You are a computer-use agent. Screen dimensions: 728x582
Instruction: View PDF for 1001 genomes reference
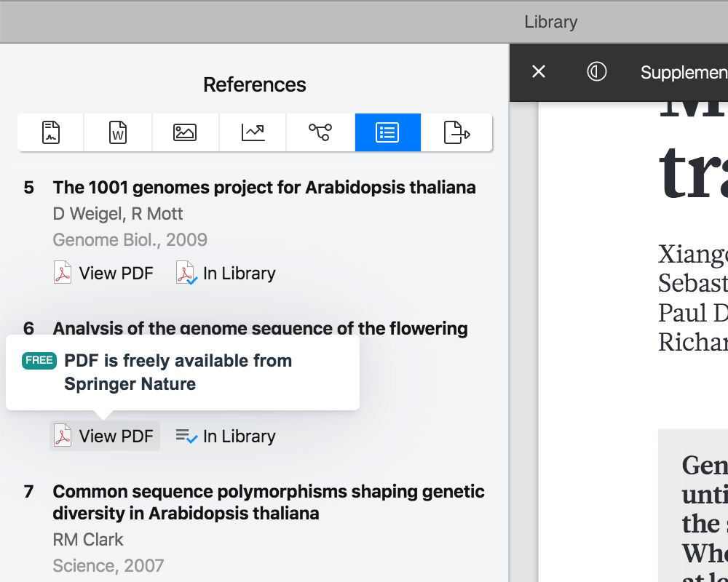click(x=104, y=274)
